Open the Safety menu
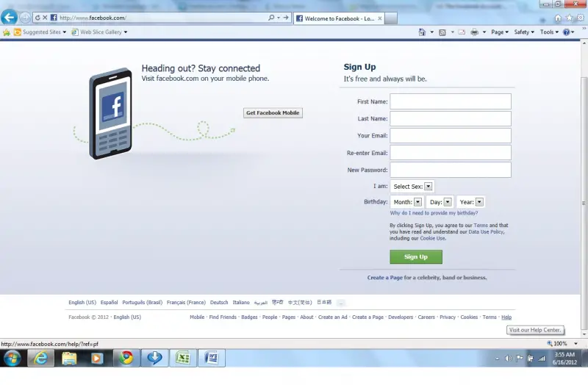Viewport: 588px width, 385px height. 524,32
